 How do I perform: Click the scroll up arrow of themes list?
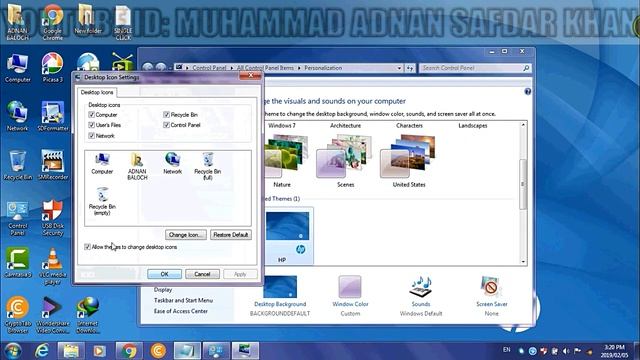(x=523, y=124)
